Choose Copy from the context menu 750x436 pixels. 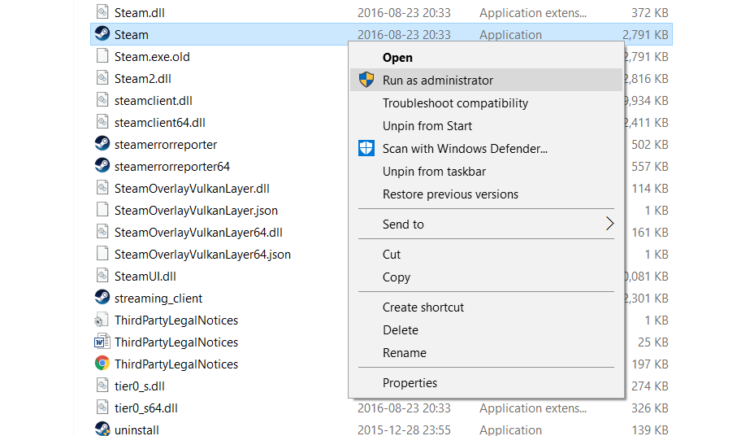point(486,277)
